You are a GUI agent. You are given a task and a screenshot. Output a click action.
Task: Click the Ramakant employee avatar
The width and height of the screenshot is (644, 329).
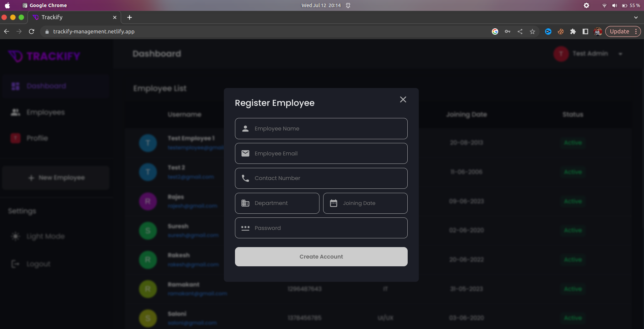(x=148, y=289)
